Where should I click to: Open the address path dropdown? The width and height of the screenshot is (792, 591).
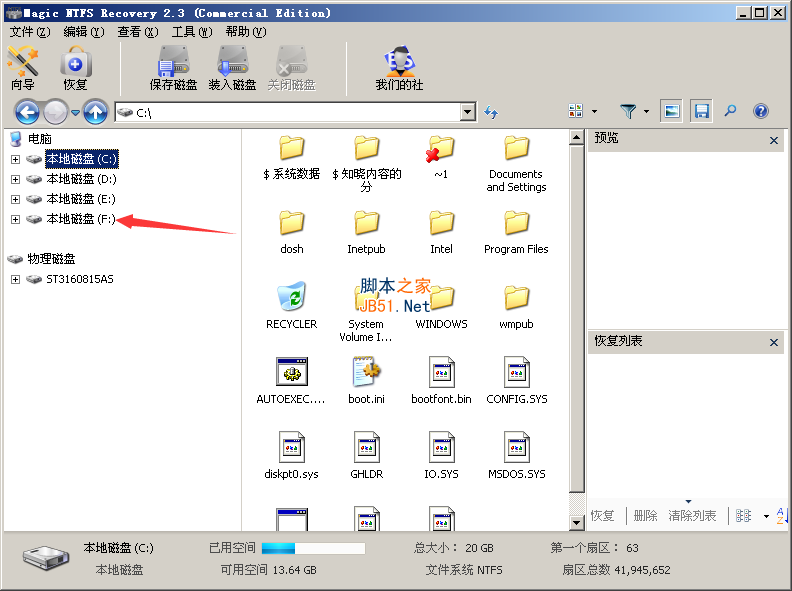[468, 112]
